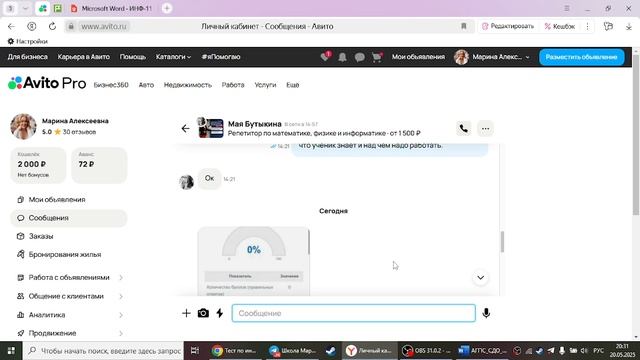Open Для бизнеса link

coord(28,57)
